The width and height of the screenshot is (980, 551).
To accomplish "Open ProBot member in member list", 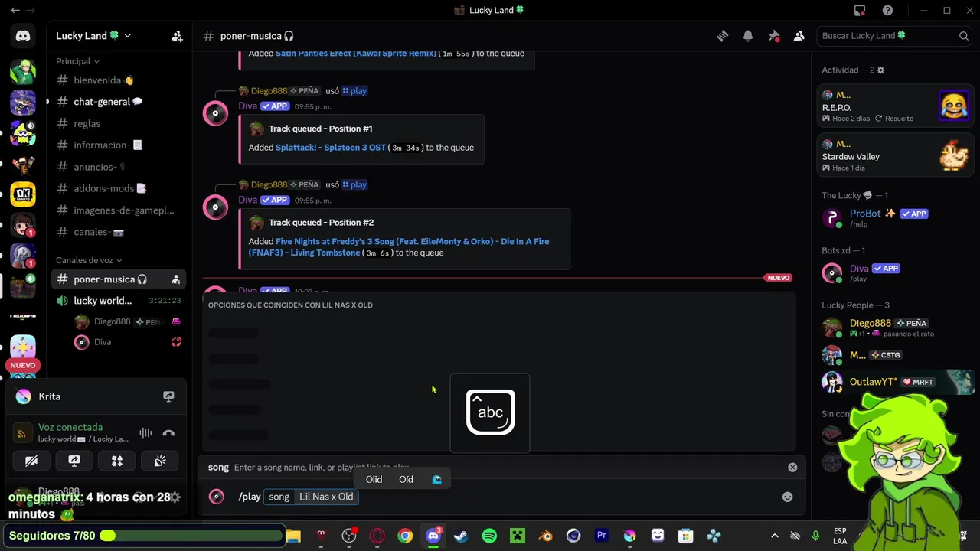I will tap(895, 217).
